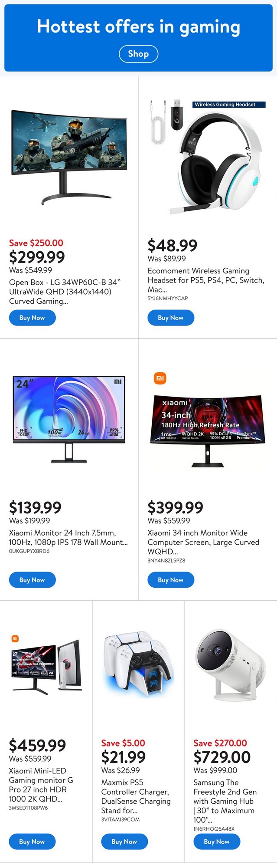Buy the Xiaomi 34 inch Monitor now
The height and width of the screenshot is (868, 277).
click(171, 580)
